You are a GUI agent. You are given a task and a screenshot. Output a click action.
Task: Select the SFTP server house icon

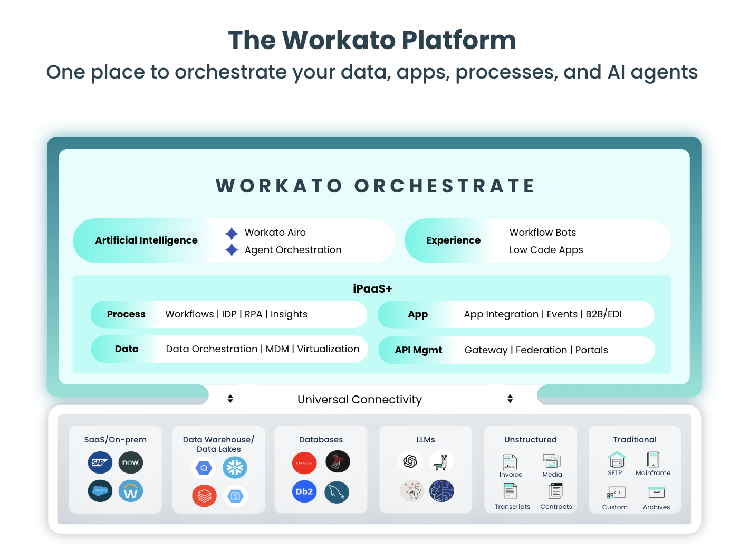pos(617,460)
